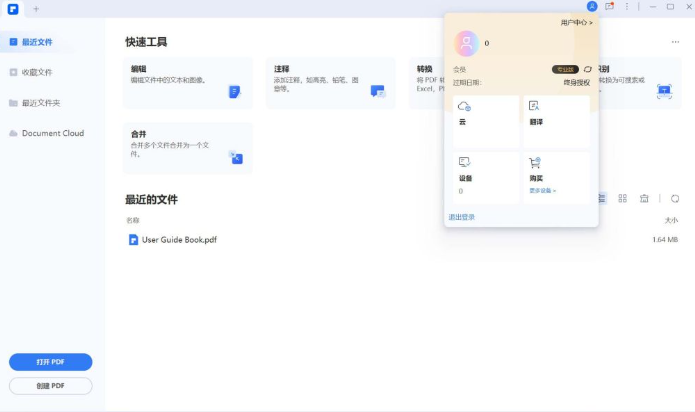The image size is (695, 412).
Task: Open User Guide Book.pdf from recent files
Action: pos(179,240)
